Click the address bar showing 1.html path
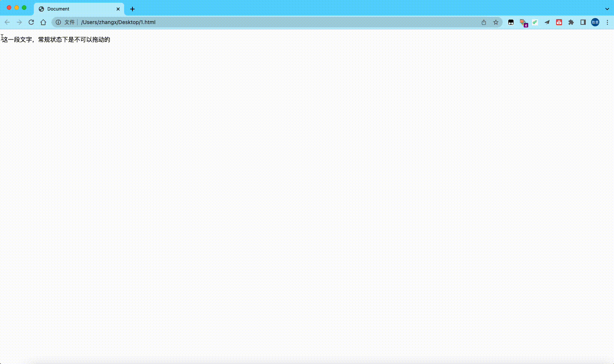Viewport: 614px width, 364px height. pyautogui.click(x=263, y=22)
